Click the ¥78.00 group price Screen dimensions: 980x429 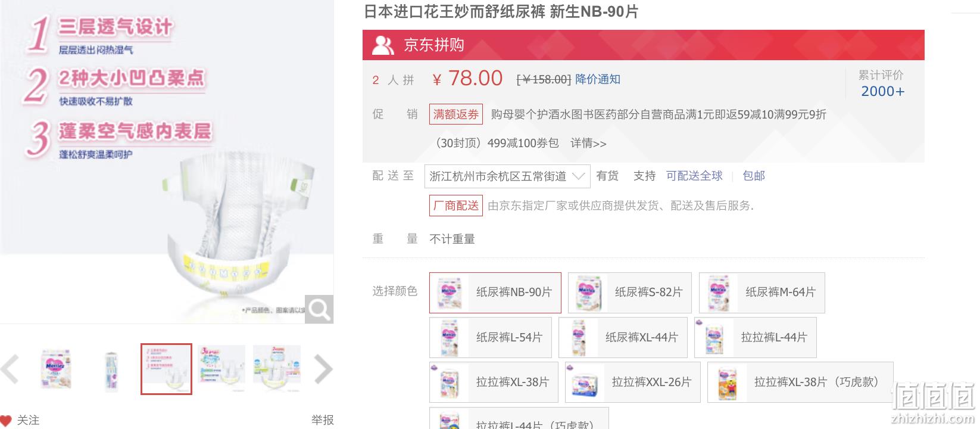467,79
